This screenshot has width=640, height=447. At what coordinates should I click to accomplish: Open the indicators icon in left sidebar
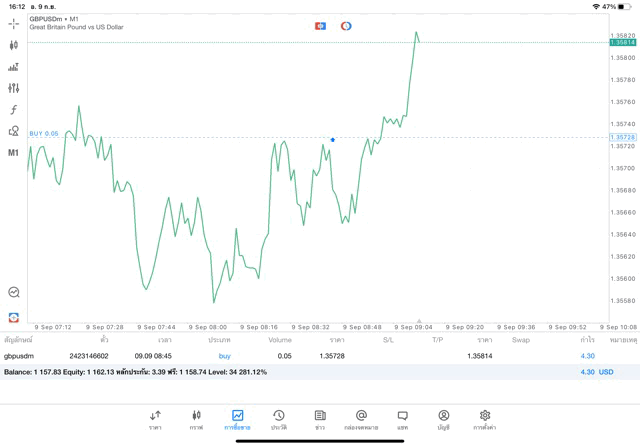pos(14,67)
